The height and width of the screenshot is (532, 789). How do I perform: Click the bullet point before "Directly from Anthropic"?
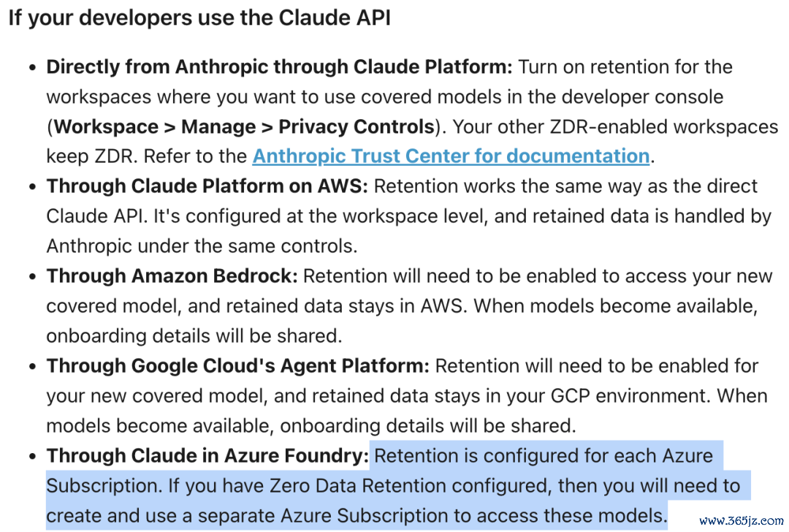pos(33,67)
